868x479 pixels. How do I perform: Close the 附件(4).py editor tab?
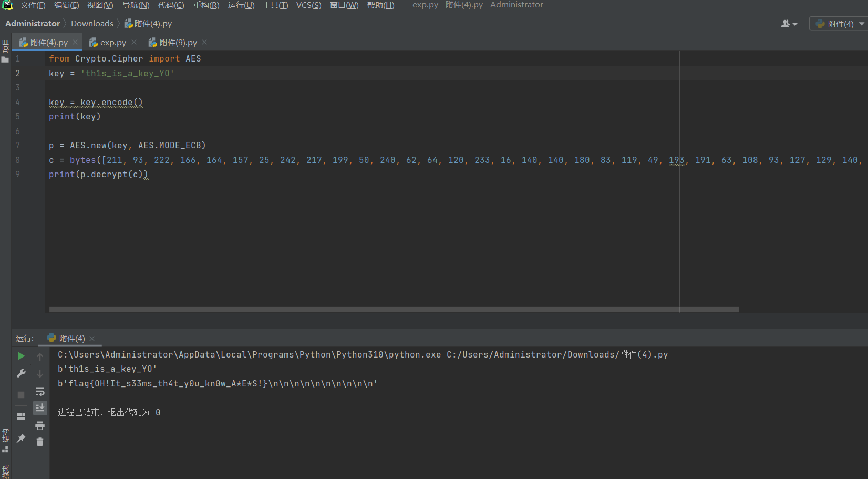(75, 42)
